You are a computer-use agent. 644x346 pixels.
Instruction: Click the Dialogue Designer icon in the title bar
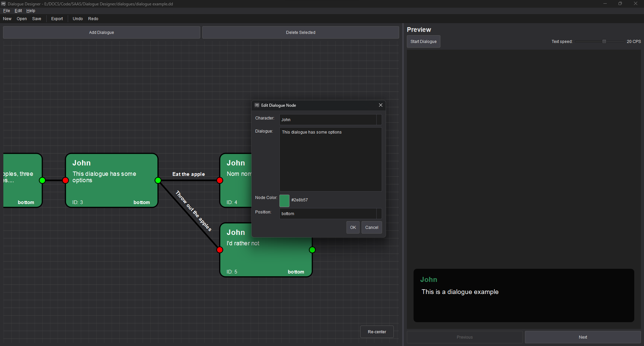3,4
